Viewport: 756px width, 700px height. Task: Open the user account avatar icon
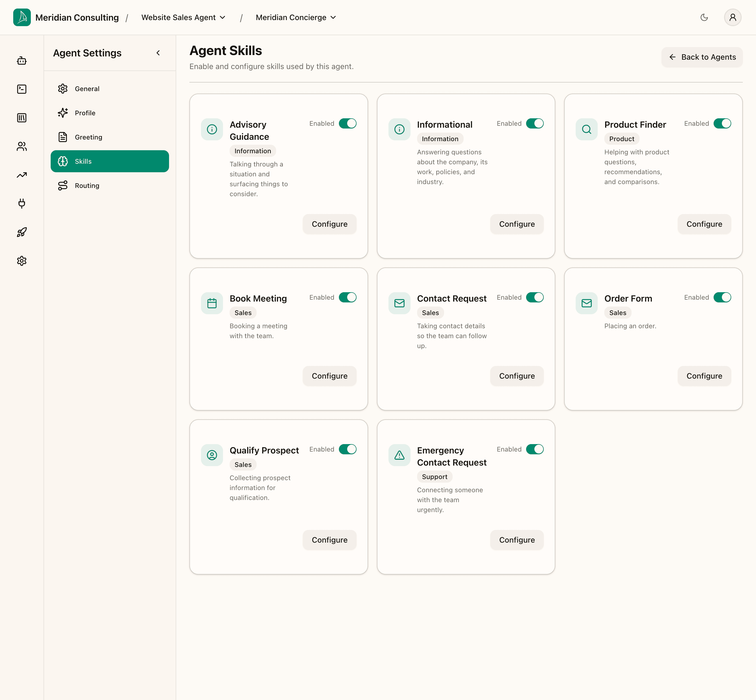coord(733,17)
